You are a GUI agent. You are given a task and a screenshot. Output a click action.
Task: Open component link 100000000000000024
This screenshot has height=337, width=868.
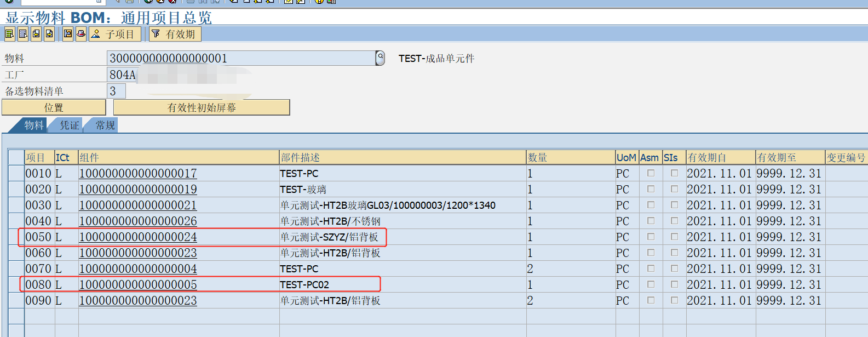point(138,237)
